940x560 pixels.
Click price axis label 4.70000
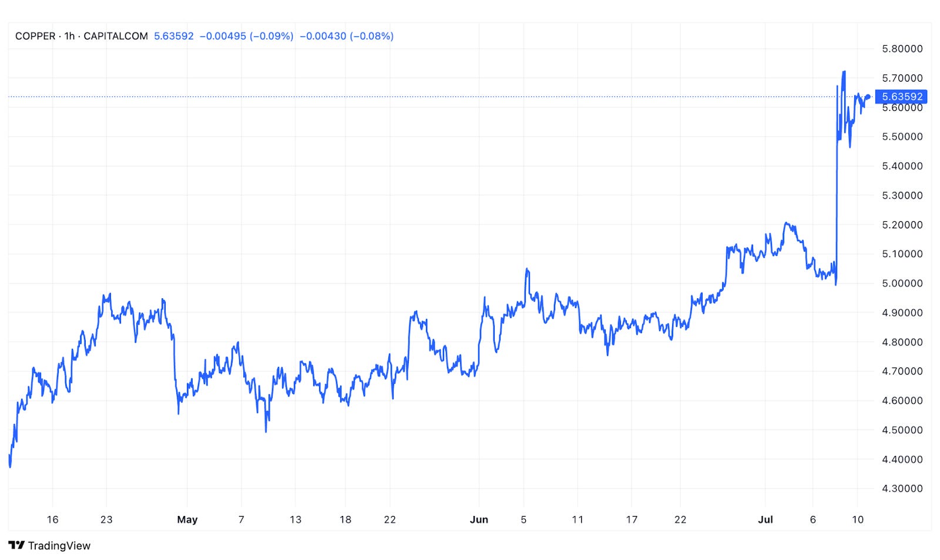coord(902,372)
